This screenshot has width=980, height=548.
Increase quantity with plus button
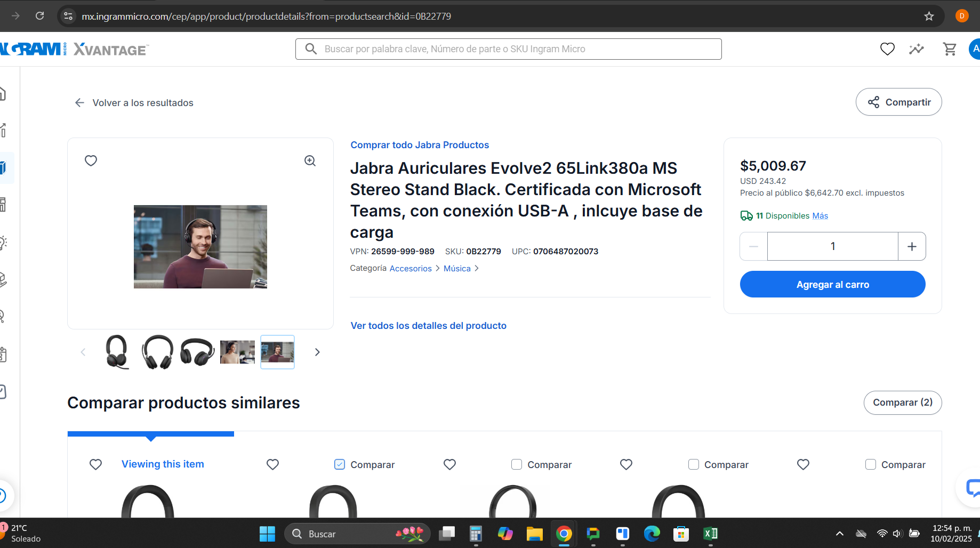[912, 246]
